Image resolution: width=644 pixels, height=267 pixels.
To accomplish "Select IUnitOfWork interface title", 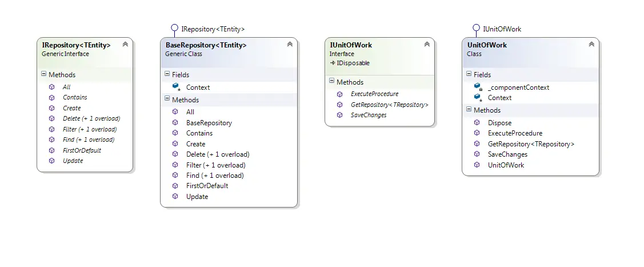I will click(350, 45).
